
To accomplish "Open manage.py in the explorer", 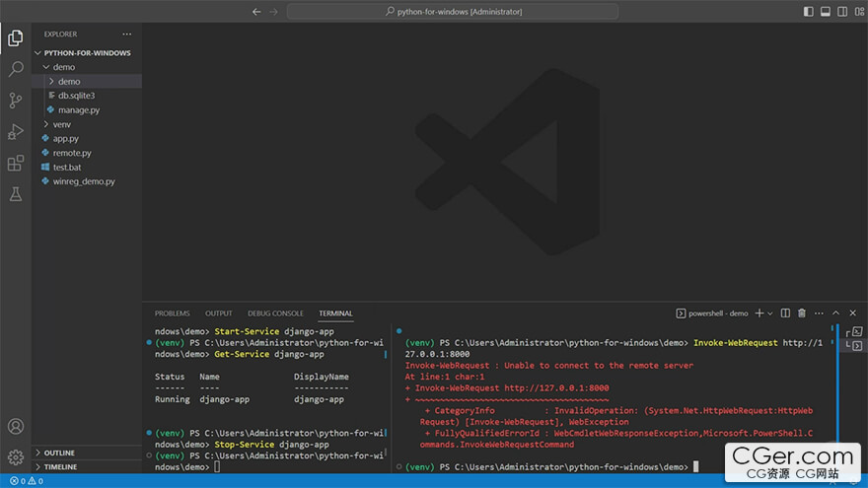I will (x=78, y=110).
